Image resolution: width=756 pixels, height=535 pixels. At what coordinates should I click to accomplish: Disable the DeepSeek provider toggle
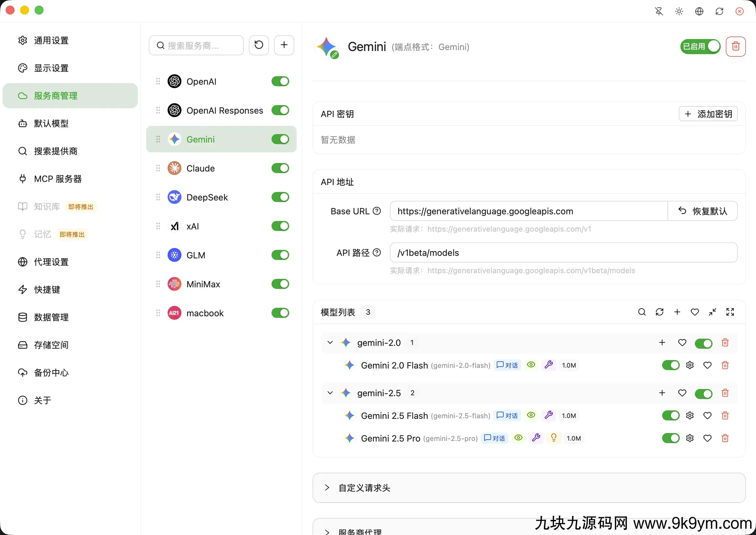point(280,197)
